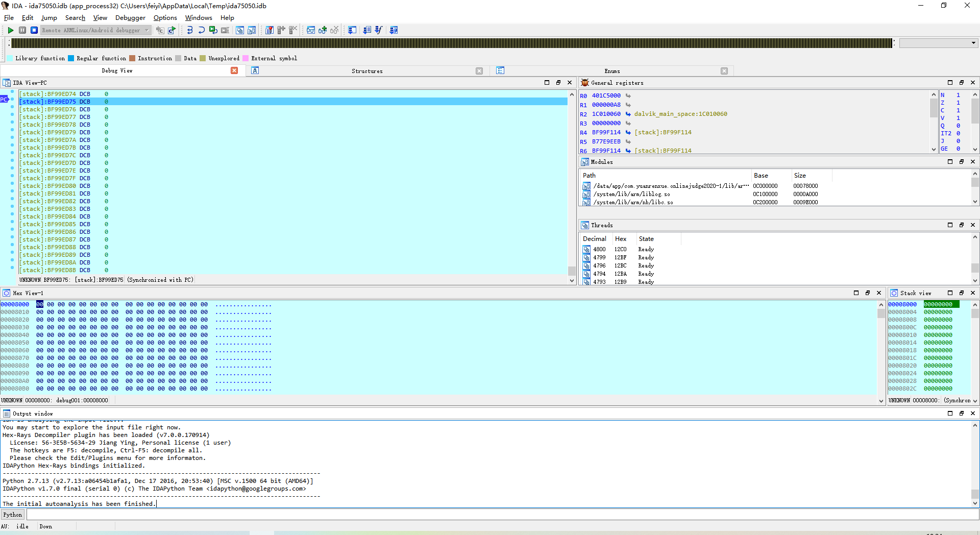980x535 pixels.
Task: Select the libc.so module row
Action: tap(776, 202)
